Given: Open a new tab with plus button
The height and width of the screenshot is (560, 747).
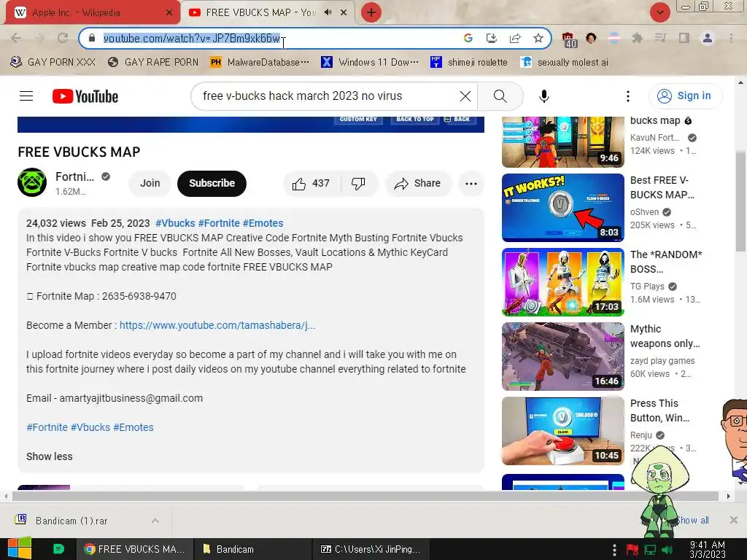Looking at the screenshot, I should coord(371,12).
